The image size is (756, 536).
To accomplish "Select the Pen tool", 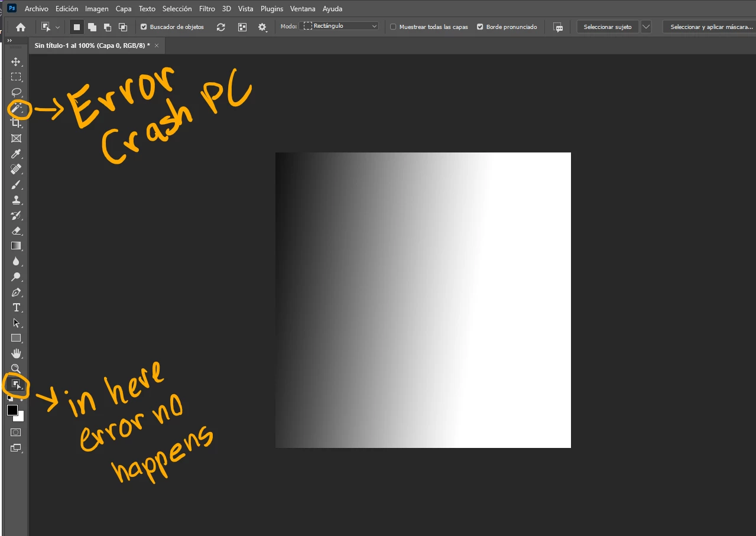I will click(x=16, y=292).
